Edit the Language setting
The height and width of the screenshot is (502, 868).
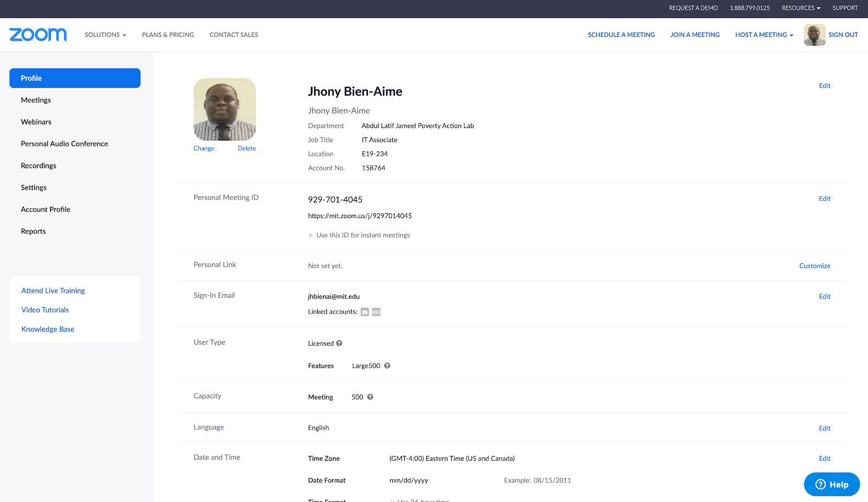point(825,428)
